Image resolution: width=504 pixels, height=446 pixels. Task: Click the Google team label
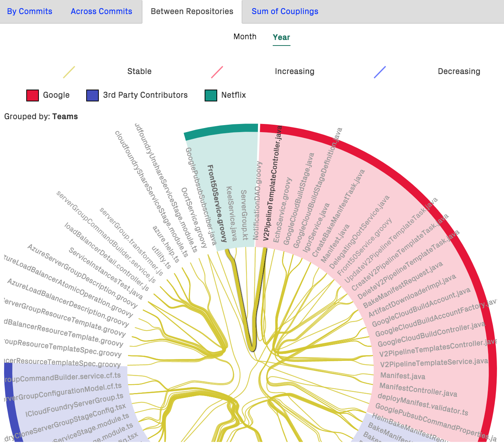coord(56,95)
